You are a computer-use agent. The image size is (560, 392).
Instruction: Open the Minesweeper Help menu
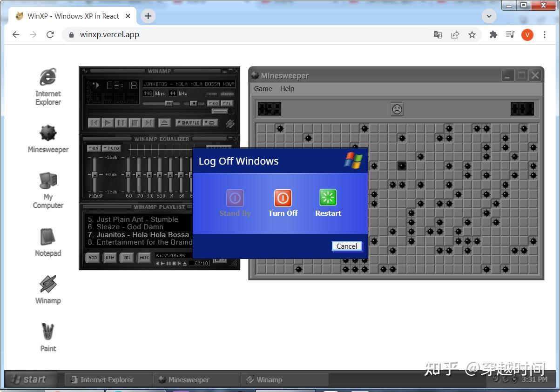(x=287, y=88)
